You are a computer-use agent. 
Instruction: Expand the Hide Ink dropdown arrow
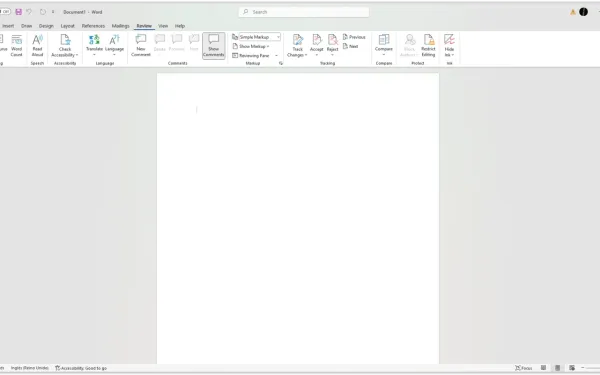(453, 55)
